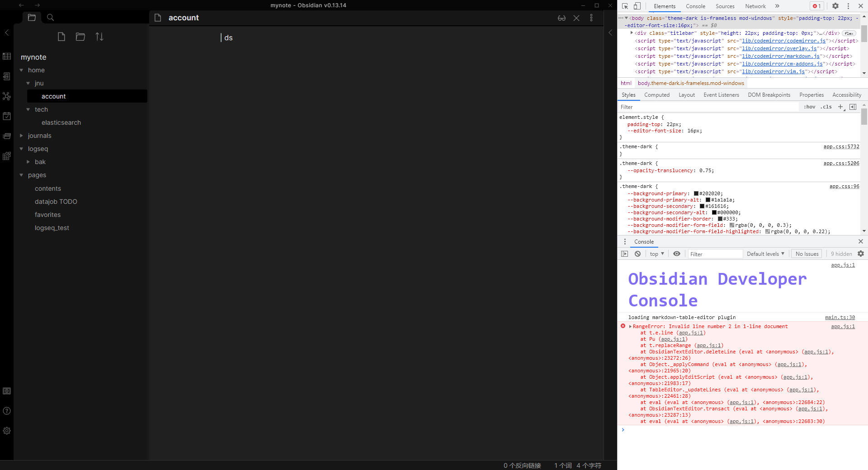Select the calendar tasks icon in left ribbon

coord(7,116)
